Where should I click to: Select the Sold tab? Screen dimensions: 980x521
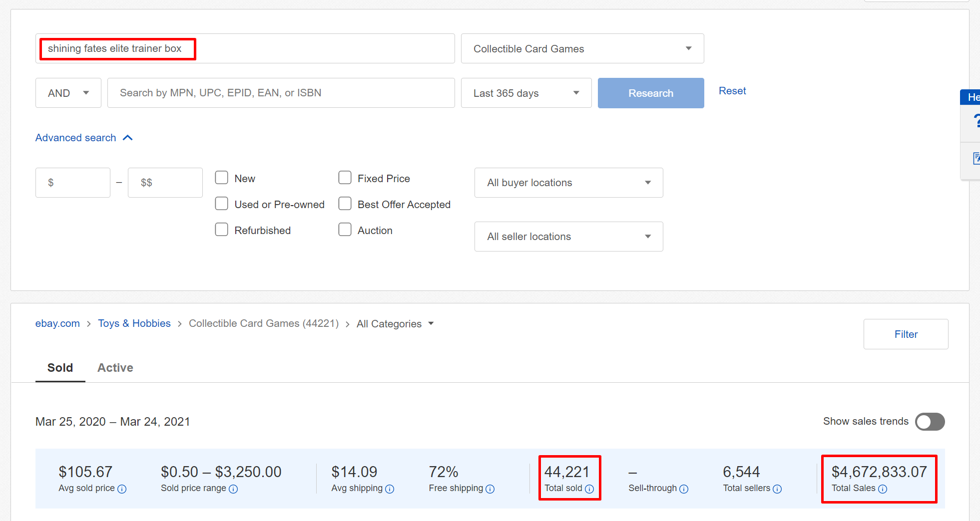pyautogui.click(x=60, y=368)
